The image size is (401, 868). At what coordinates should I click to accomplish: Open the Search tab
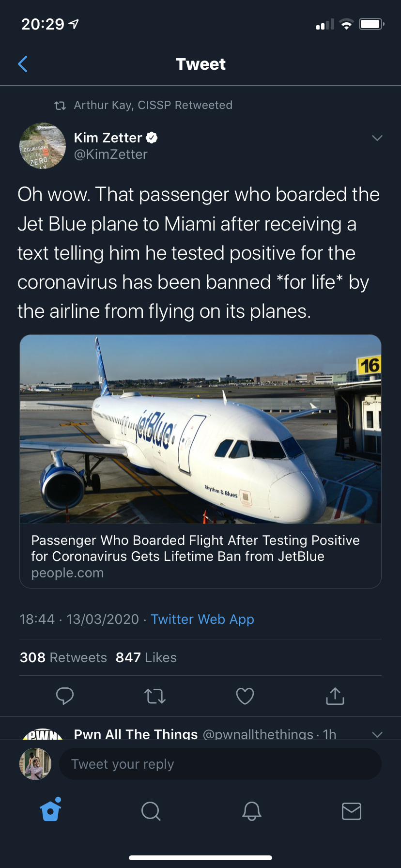(x=151, y=810)
